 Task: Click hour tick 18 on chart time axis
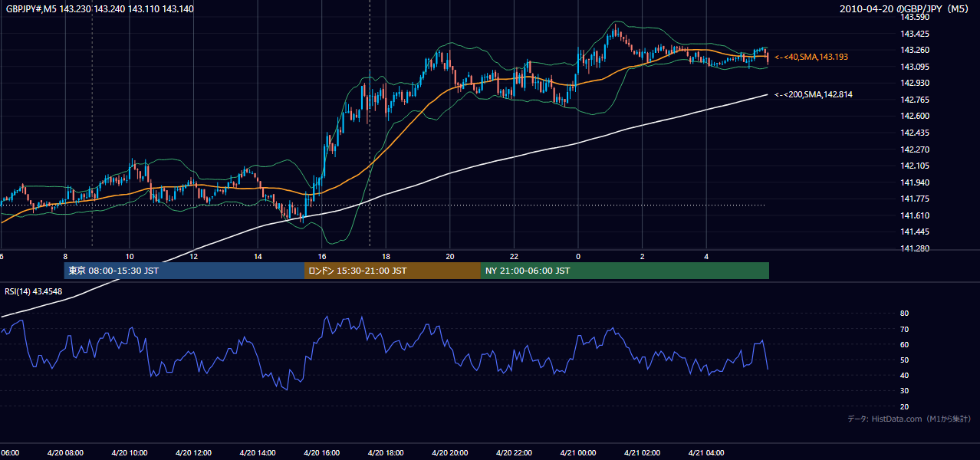386,256
